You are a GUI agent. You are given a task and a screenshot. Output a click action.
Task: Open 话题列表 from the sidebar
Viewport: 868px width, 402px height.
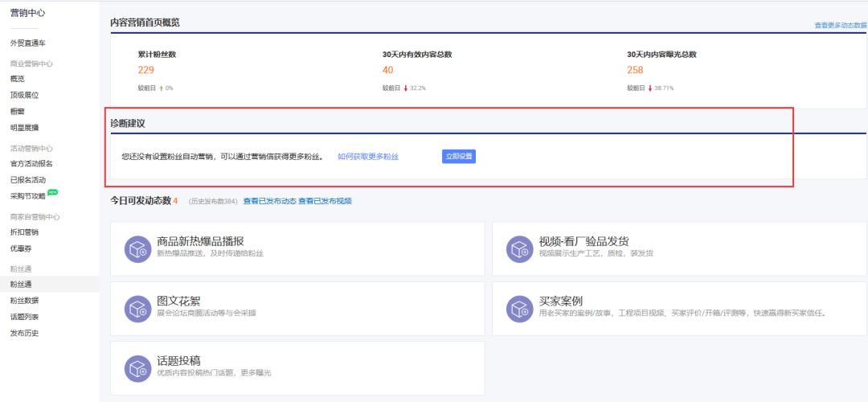pos(24,317)
